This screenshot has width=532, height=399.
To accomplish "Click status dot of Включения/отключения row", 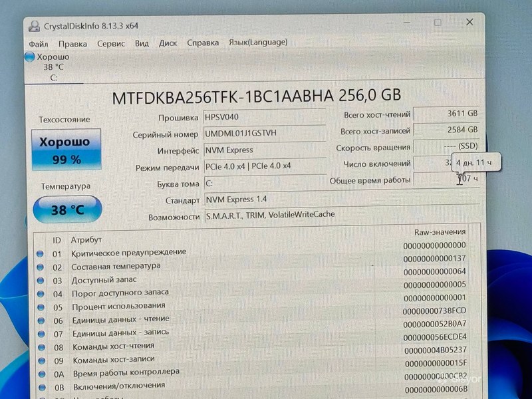I will (42, 387).
